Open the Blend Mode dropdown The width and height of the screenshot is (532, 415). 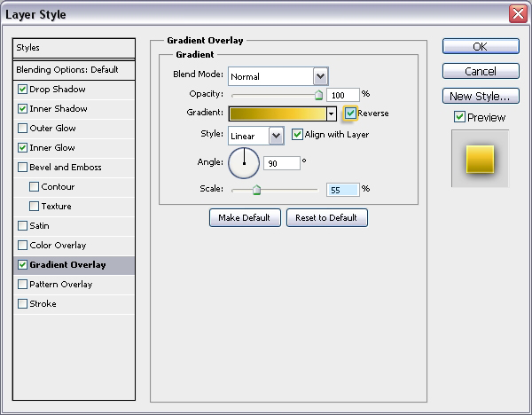(320, 77)
